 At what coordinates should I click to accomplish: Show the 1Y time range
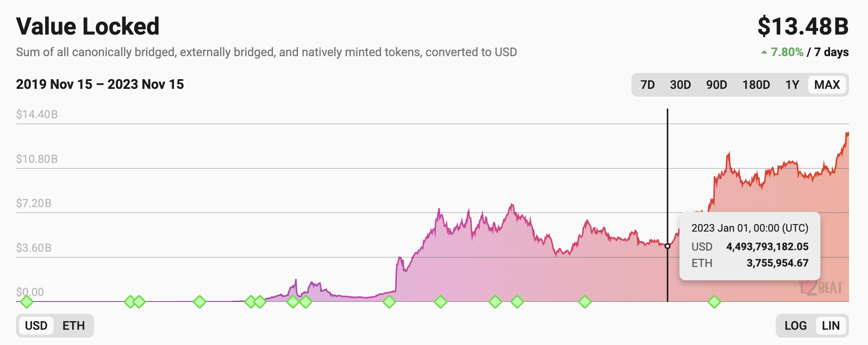point(792,85)
